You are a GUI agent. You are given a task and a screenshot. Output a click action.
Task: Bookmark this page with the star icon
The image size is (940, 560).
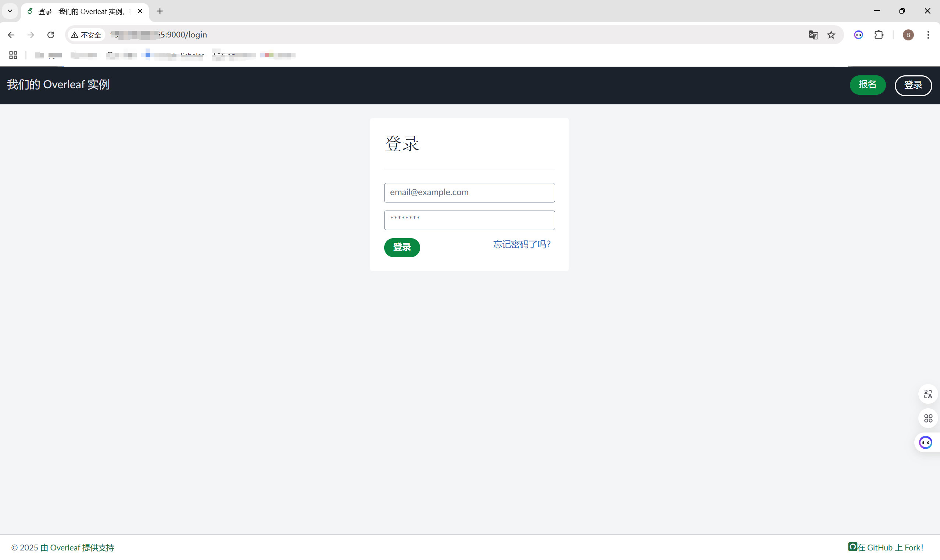[831, 35]
